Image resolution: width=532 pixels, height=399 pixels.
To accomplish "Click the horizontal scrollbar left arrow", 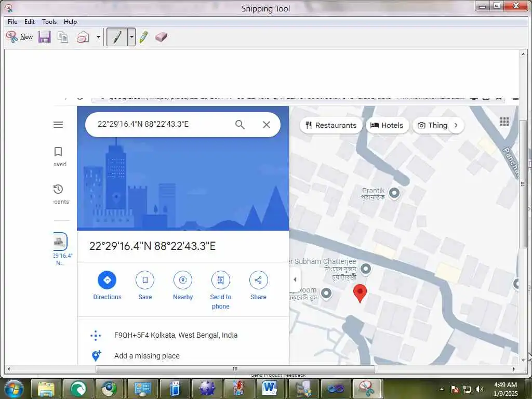I will [x=8, y=369].
